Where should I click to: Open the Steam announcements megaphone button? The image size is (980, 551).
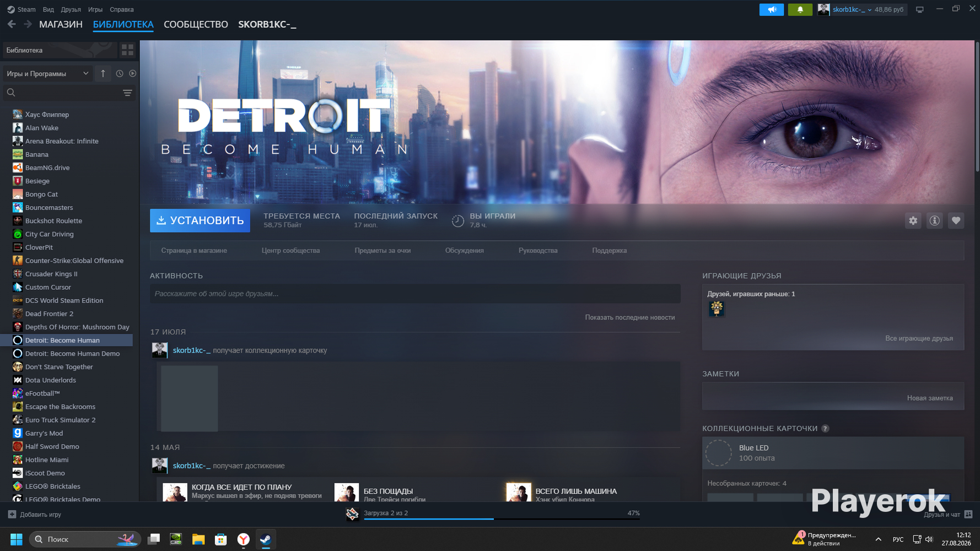772,9
